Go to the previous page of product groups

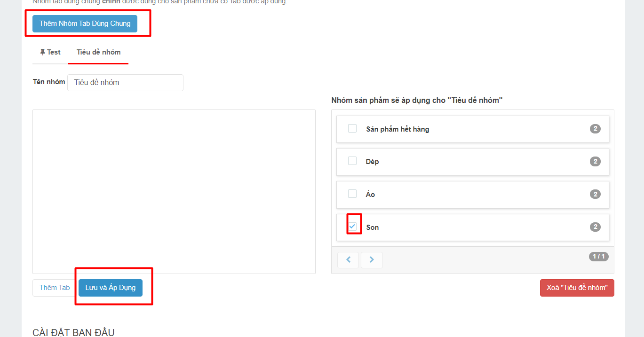[348, 260]
